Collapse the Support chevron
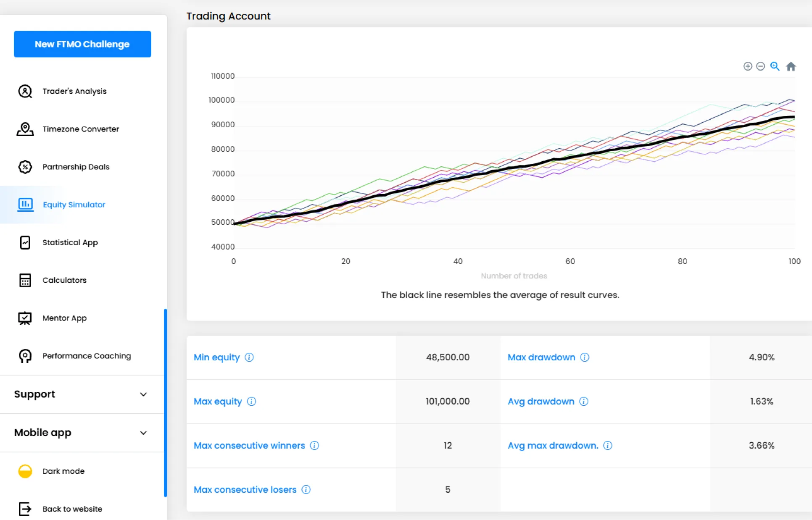The height and width of the screenshot is (520, 812). pos(143,394)
